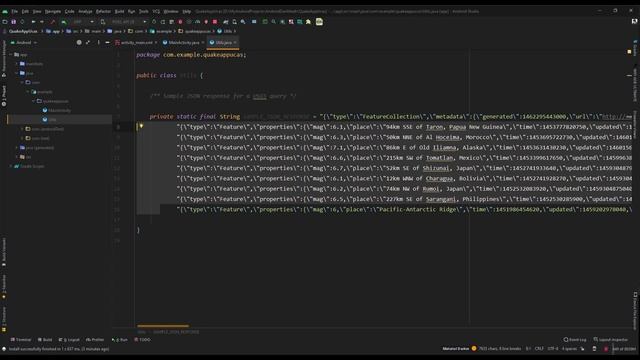This screenshot has height=360, width=640.
Task: Collapse the java folder arrow
Action: click(x=17, y=73)
